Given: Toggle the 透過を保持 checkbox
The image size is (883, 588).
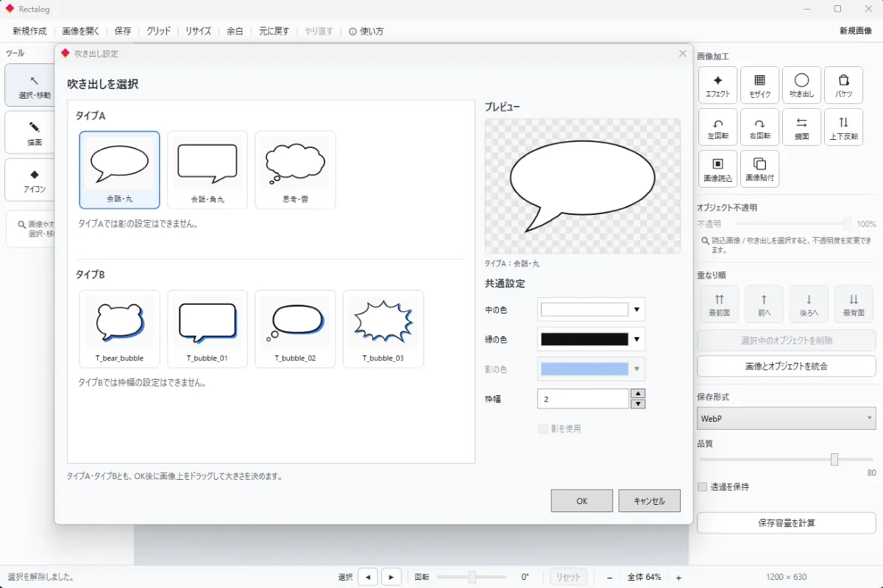Looking at the screenshot, I should coord(702,487).
